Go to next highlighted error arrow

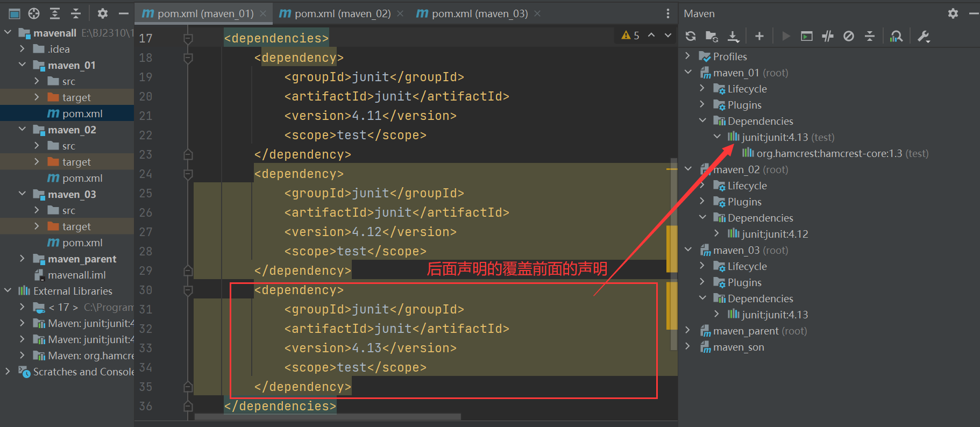(668, 35)
